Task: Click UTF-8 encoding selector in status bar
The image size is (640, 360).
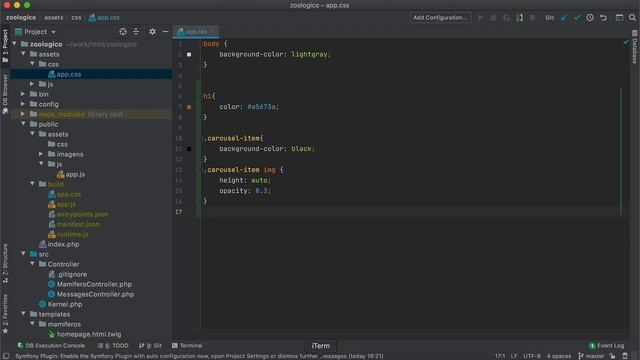Action: pyautogui.click(x=532, y=356)
